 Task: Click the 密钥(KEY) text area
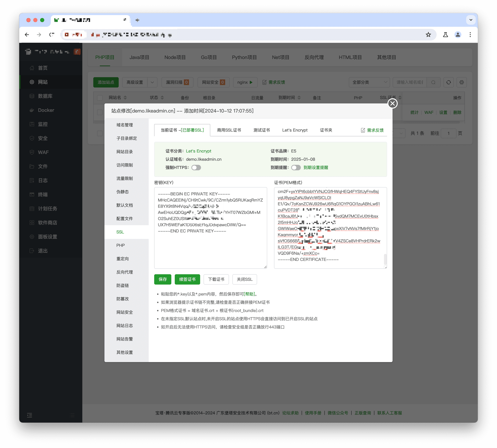click(210, 228)
